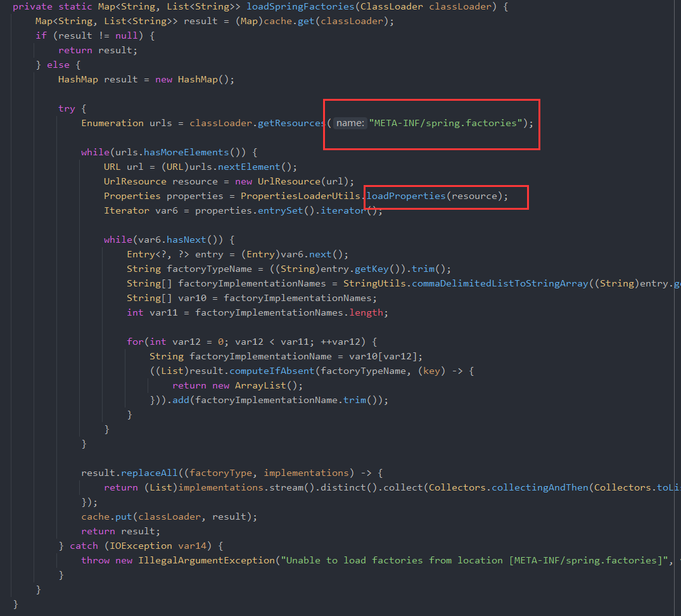The height and width of the screenshot is (616, 681).
Task: Click ArrayList in the return statement
Action: (260, 385)
